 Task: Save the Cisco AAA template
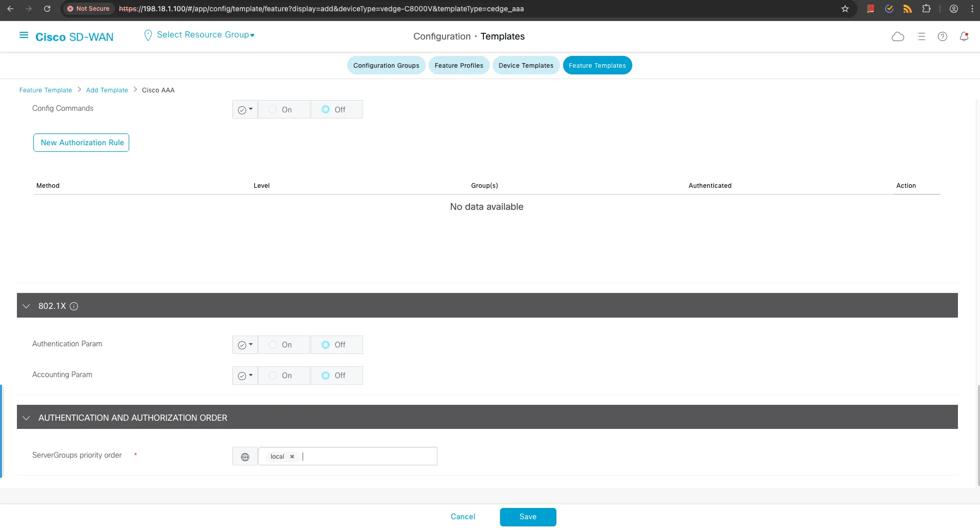click(528, 517)
